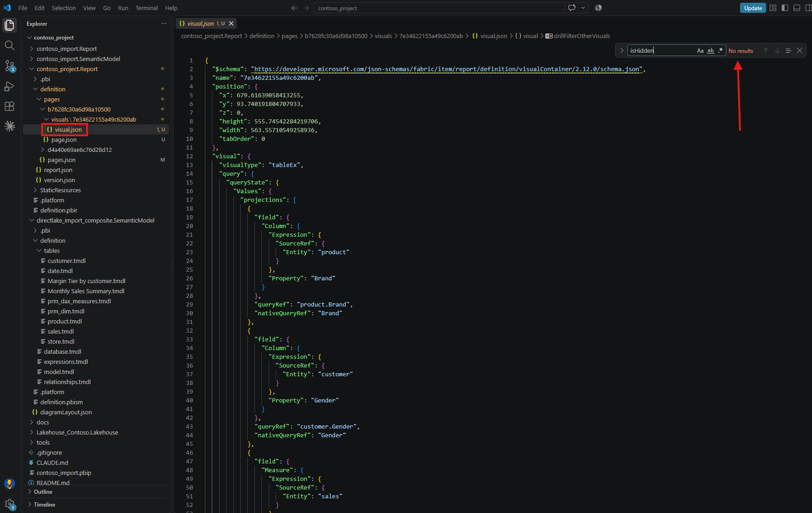This screenshot has height=513, width=812.
Task: Click Find in Selection icon
Action: coord(788,50)
